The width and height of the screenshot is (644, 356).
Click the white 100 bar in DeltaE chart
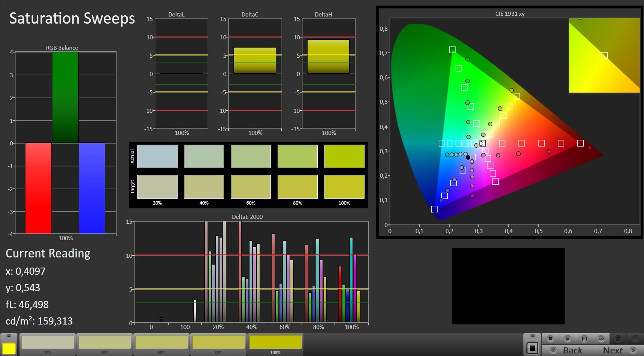pyautogui.click(x=195, y=311)
